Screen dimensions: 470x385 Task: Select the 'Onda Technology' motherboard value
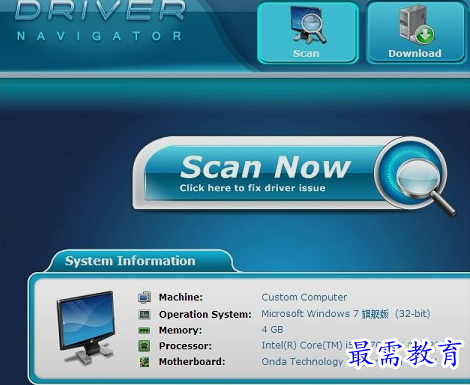coord(302,361)
